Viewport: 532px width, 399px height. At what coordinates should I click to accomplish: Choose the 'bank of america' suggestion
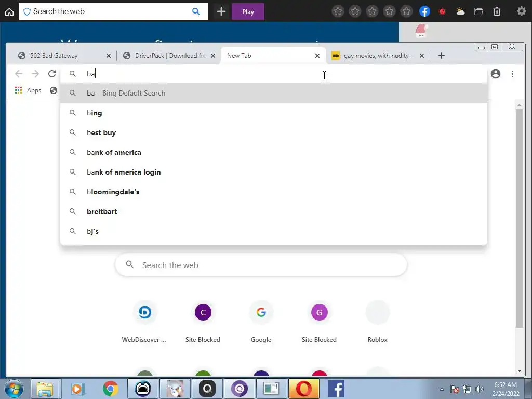click(x=273, y=152)
